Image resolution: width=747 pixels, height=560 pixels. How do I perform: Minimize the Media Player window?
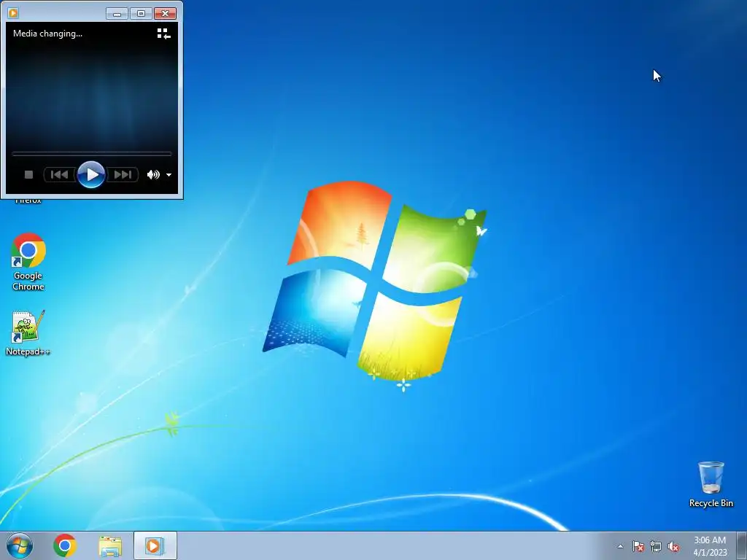click(x=117, y=13)
